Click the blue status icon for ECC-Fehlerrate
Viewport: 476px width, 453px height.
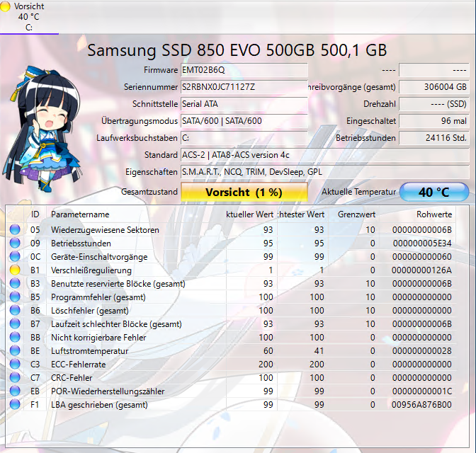click(x=15, y=364)
